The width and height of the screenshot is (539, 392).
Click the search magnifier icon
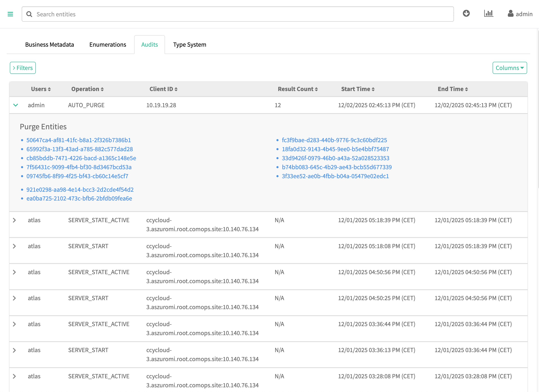[x=29, y=14]
